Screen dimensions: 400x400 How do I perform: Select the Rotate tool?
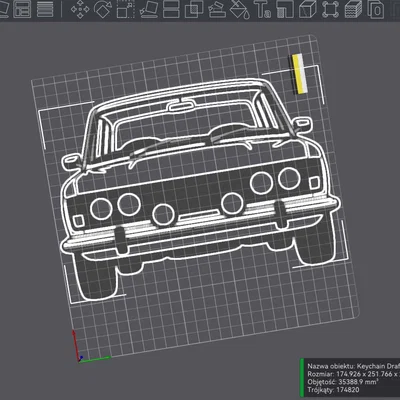coord(103,9)
